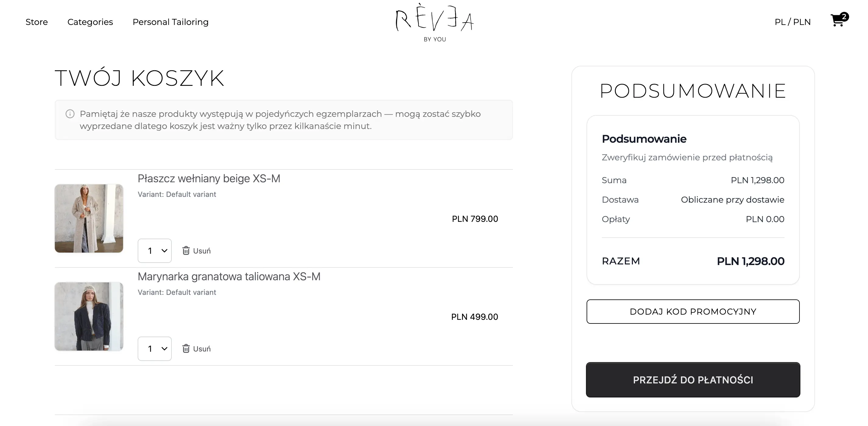This screenshot has height=426, width=868.
Task: Open the Store menu item
Action: tap(37, 22)
